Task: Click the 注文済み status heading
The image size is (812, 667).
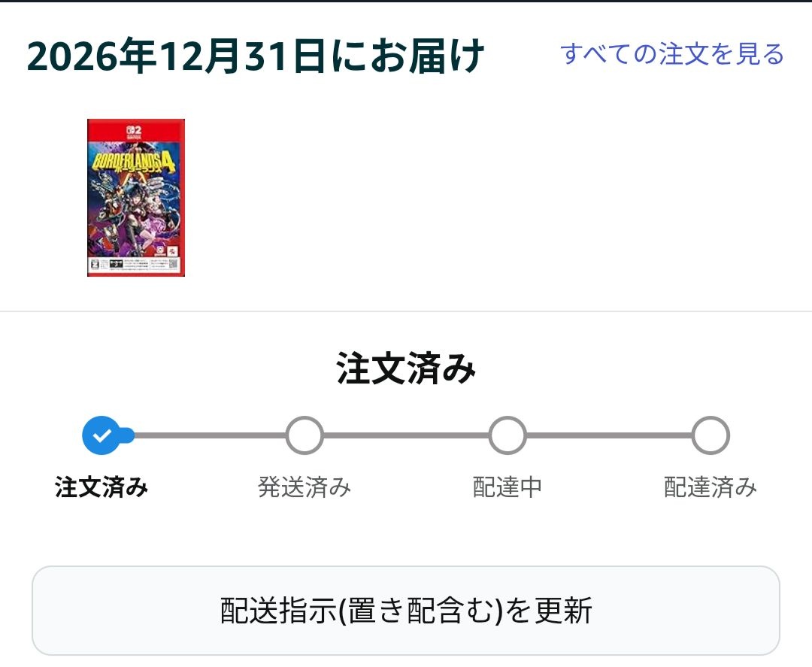Action: [406, 368]
